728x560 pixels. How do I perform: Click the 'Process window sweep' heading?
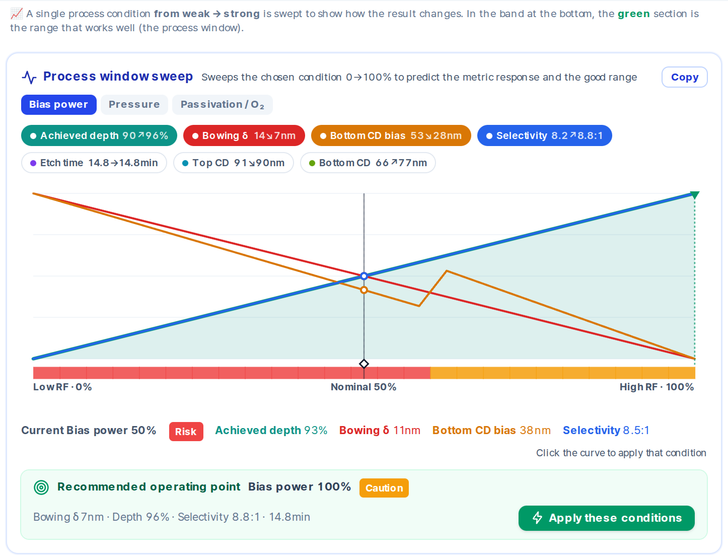118,77
